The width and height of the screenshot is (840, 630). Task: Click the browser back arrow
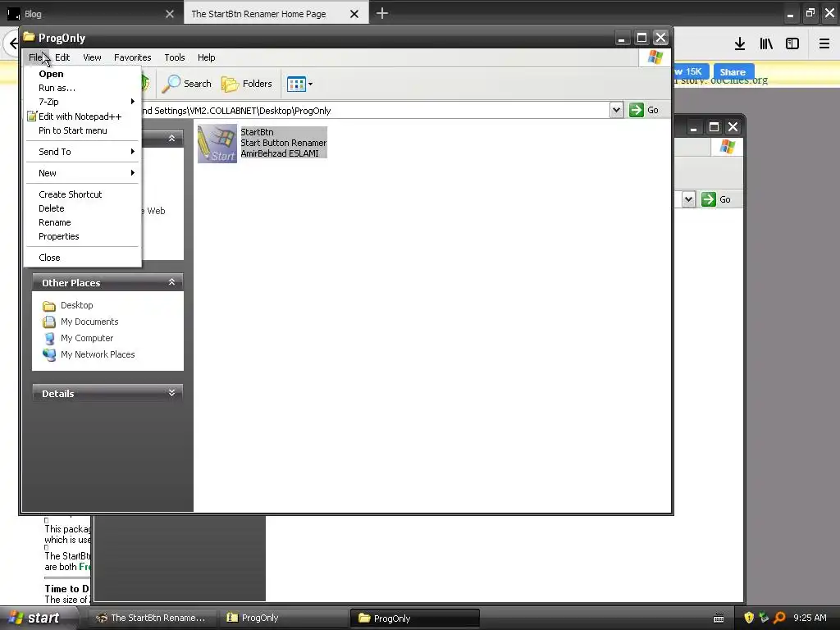pyautogui.click(x=13, y=44)
